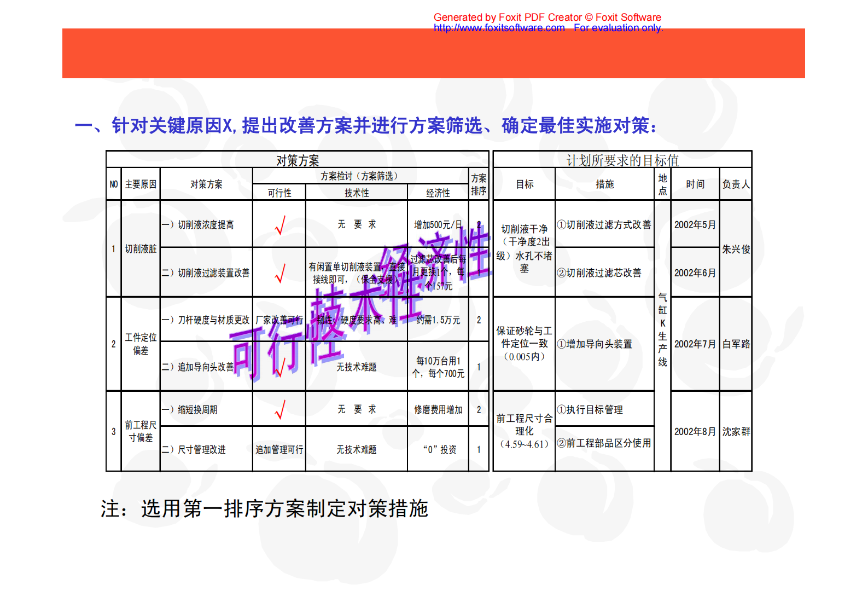Click "一）切削液浓度提高" option
The width and height of the screenshot is (868, 614).
click(197, 225)
